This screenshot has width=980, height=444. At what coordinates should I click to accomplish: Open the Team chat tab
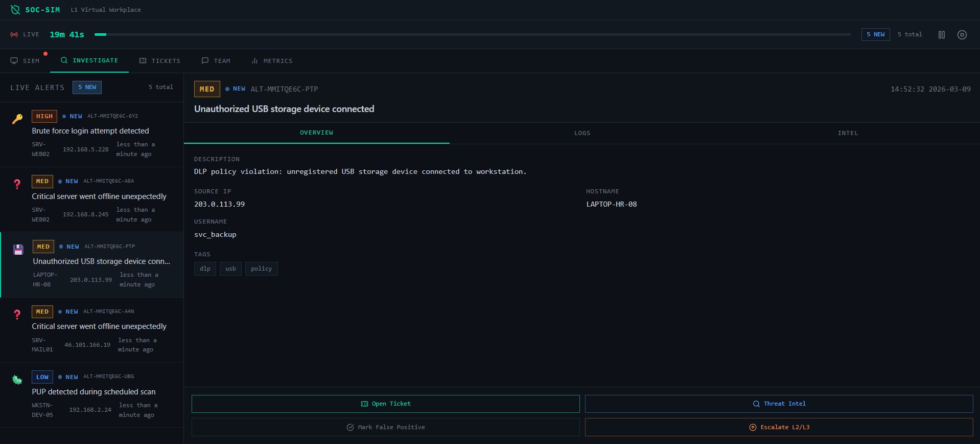pyautogui.click(x=216, y=61)
